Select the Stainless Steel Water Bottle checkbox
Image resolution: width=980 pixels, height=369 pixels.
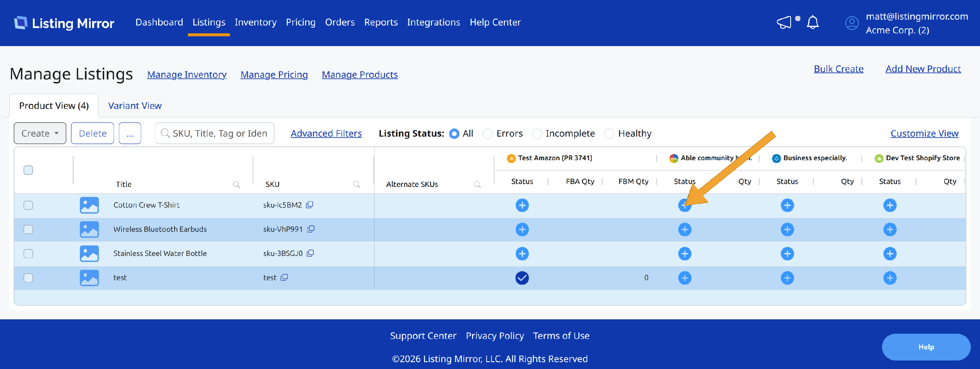pyautogui.click(x=28, y=254)
